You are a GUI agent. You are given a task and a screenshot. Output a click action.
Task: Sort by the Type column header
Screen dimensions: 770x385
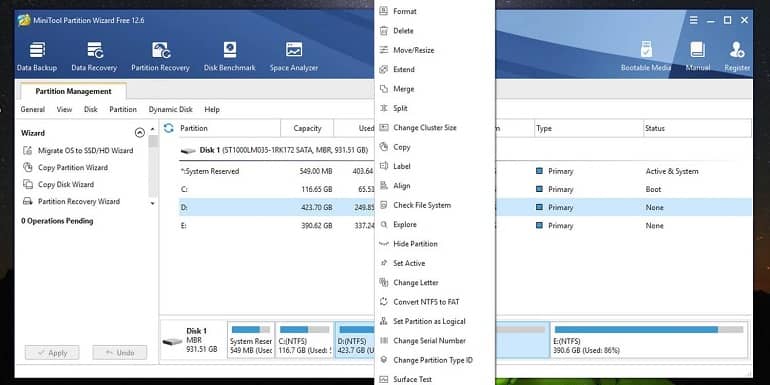point(588,128)
